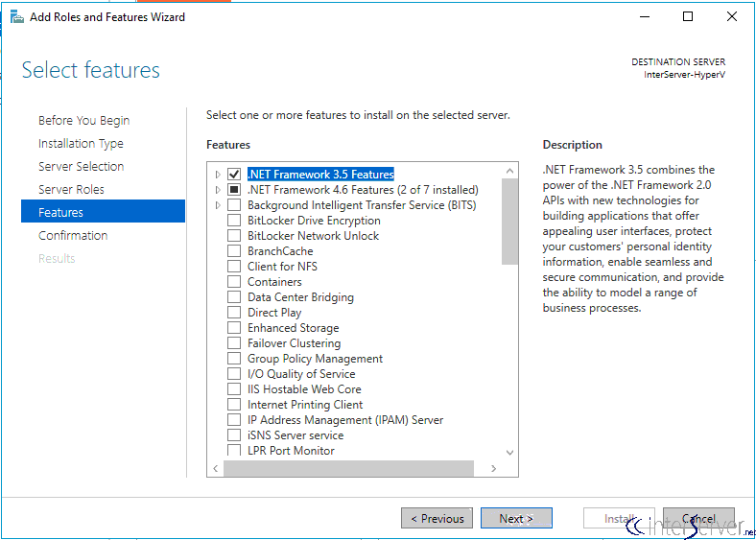Screen dimensions: 756x540
Task: Minimize the wizard window
Action: pos(645,17)
